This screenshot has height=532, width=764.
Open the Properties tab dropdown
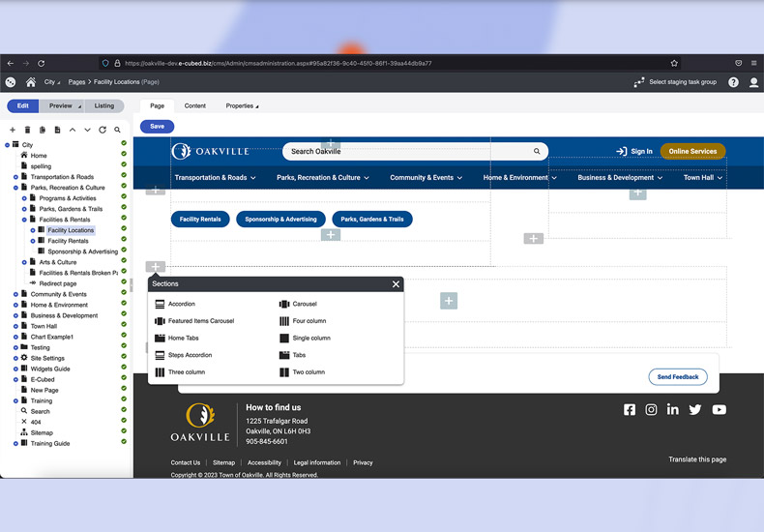pos(242,106)
